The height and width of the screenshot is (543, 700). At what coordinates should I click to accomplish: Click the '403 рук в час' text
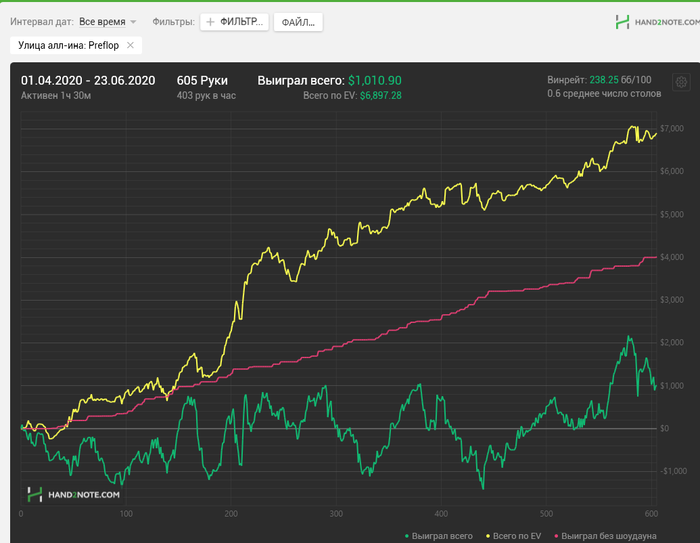point(206,96)
